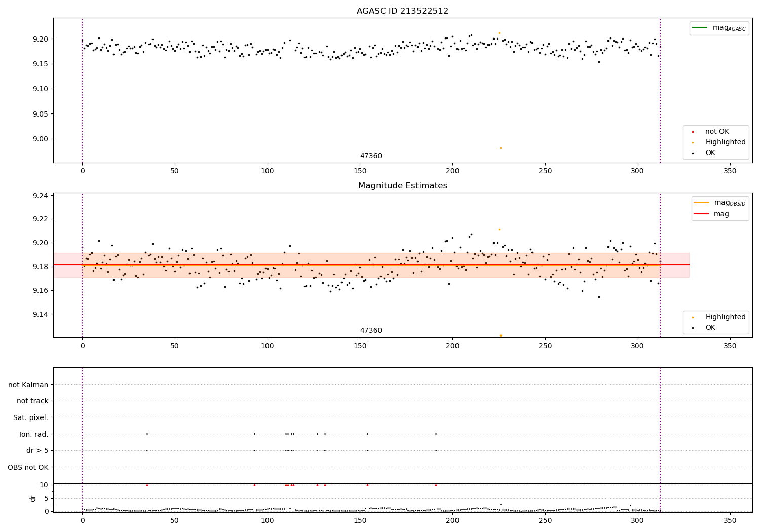Click red dot marker beside not OK

693,132
